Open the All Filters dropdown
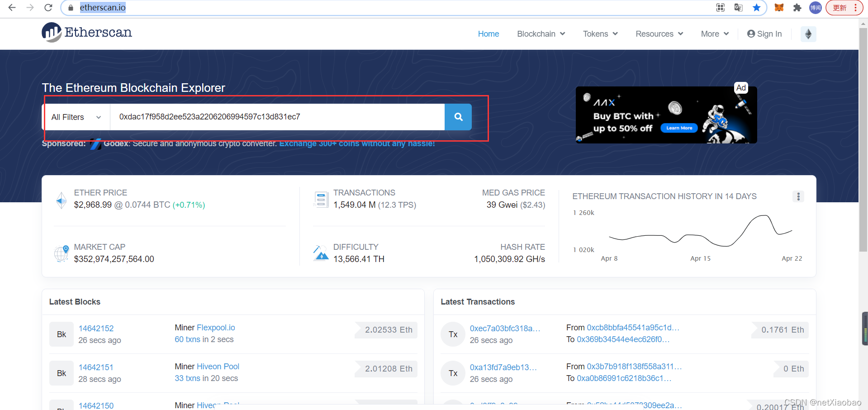 [76, 117]
